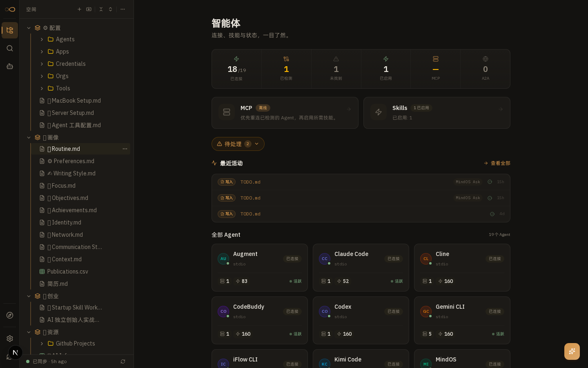
Task: Open Achievements.md file
Action: (81, 210)
